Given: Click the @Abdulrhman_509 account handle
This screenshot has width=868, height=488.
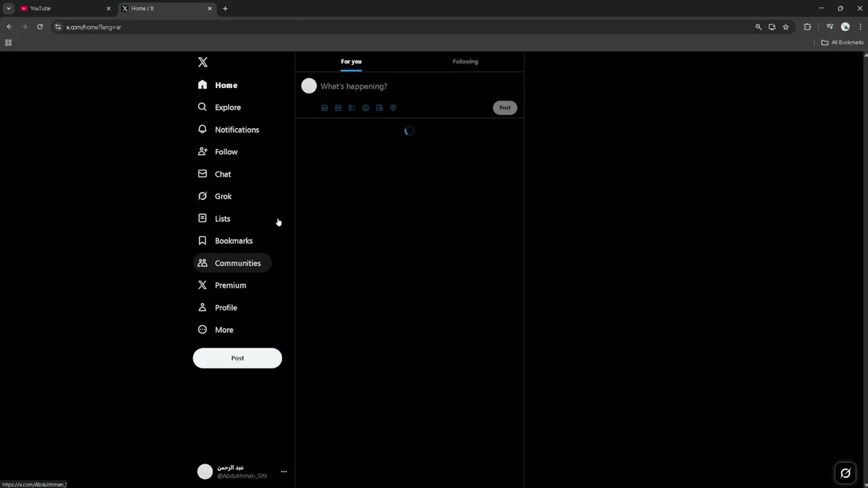Looking at the screenshot, I should pyautogui.click(x=242, y=476).
